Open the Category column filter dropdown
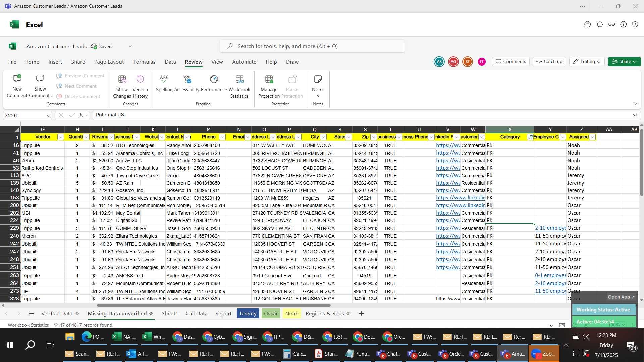This screenshot has width=644, height=362. point(531,137)
